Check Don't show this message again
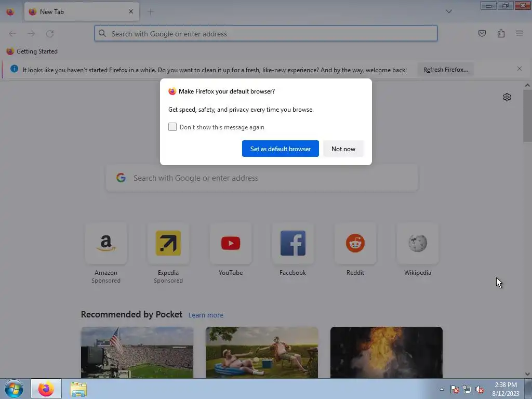This screenshot has width=532, height=399. (x=172, y=127)
